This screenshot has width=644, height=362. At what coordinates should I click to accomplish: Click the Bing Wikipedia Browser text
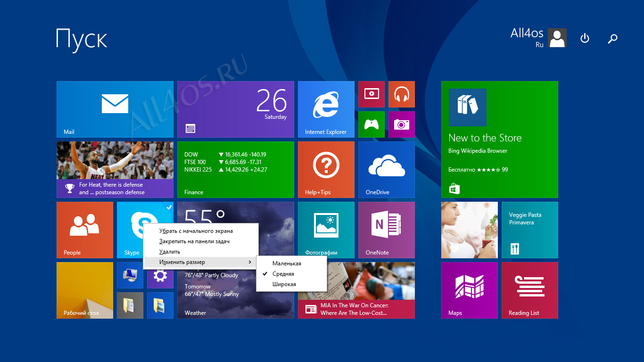(x=478, y=151)
